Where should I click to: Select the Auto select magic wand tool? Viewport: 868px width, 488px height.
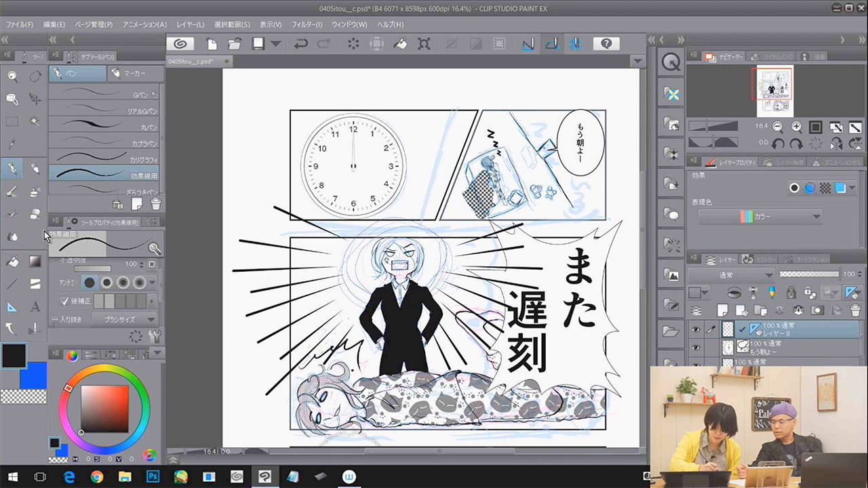point(35,122)
